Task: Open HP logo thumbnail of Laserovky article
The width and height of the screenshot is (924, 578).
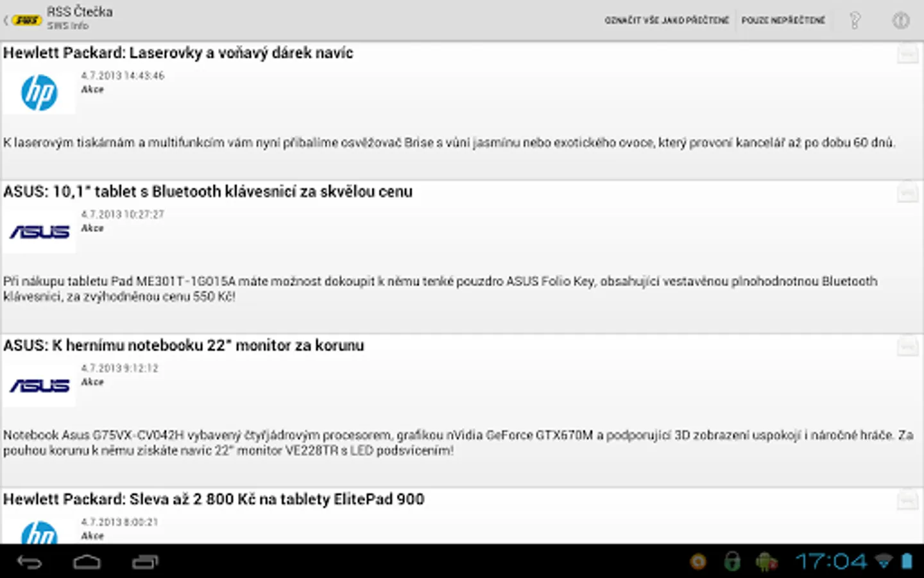Action: click(x=39, y=92)
